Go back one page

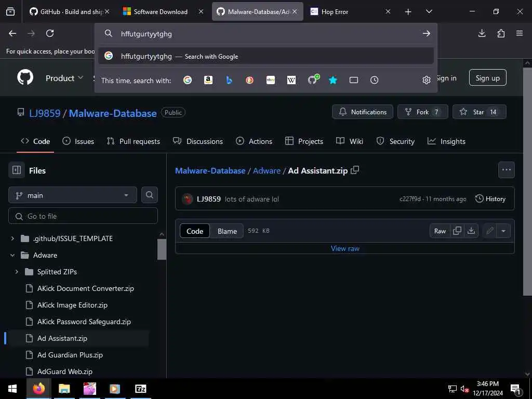pos(12,33)
